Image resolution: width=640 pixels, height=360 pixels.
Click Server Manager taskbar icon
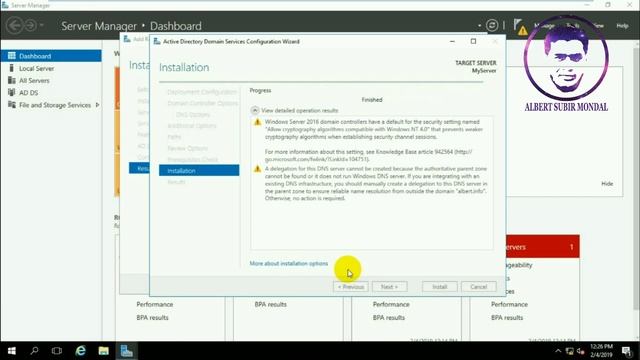point(127,351)
